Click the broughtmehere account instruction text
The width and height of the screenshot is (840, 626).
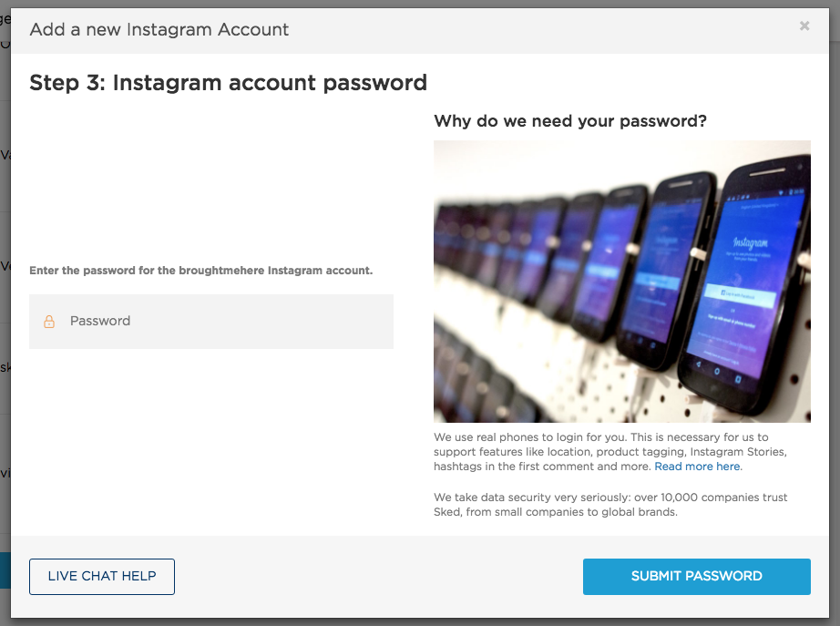pos(201,271)
